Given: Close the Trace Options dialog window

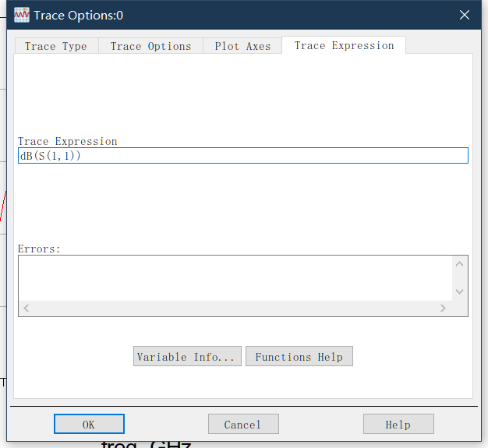Looking at the screenshot, I should (x=465, y=15).
